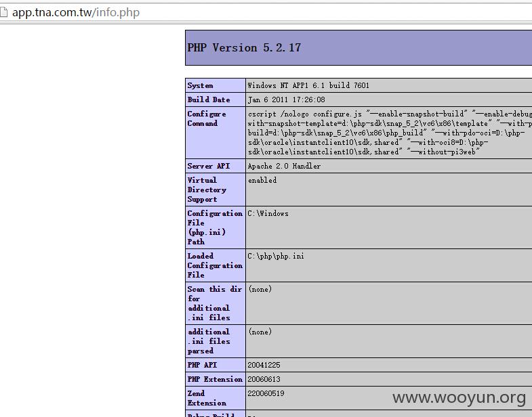532x417 pixels.
Task: Select the '20041225' value
Action: coord(264,365)
